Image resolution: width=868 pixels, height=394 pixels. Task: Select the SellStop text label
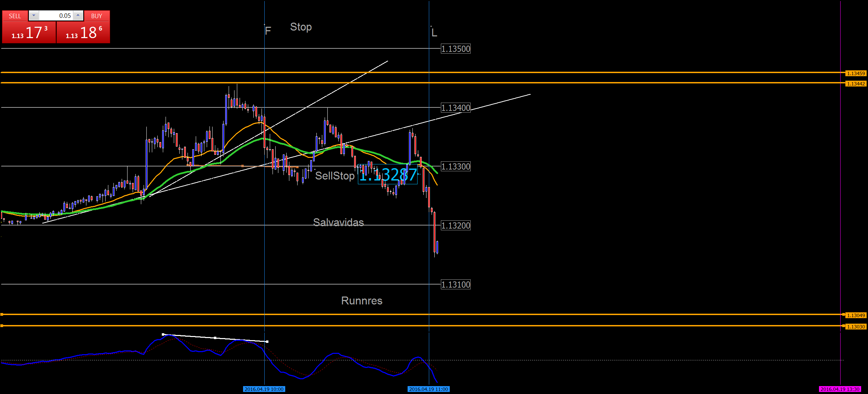point(335,176)
